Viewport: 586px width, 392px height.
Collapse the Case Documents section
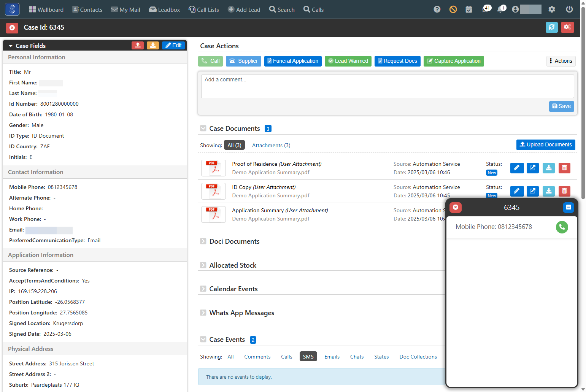pos(203,129)
